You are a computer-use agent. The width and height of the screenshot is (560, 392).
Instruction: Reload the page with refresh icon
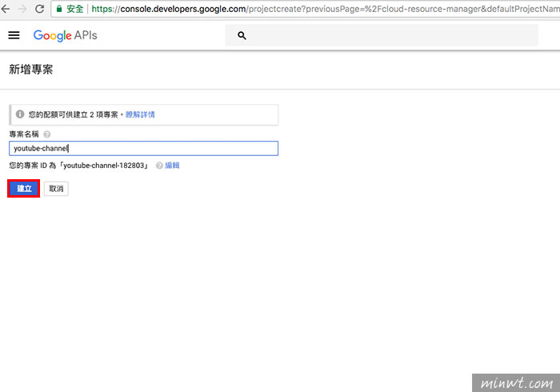coord(40,9)
